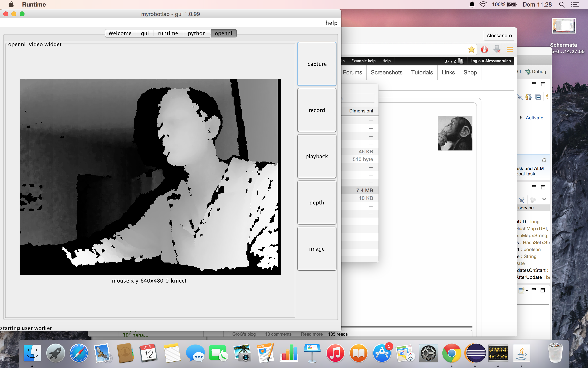Expand the Activate... item in Eclipse
588x368 pixels.
pos(521,118)
